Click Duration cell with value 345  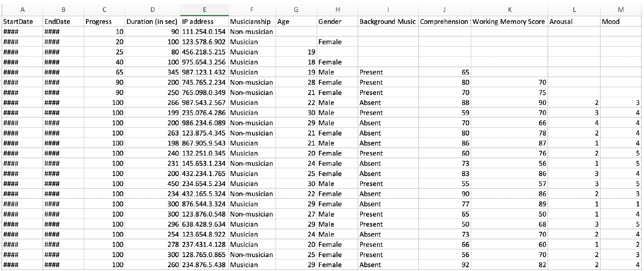[x=153, y=72]
